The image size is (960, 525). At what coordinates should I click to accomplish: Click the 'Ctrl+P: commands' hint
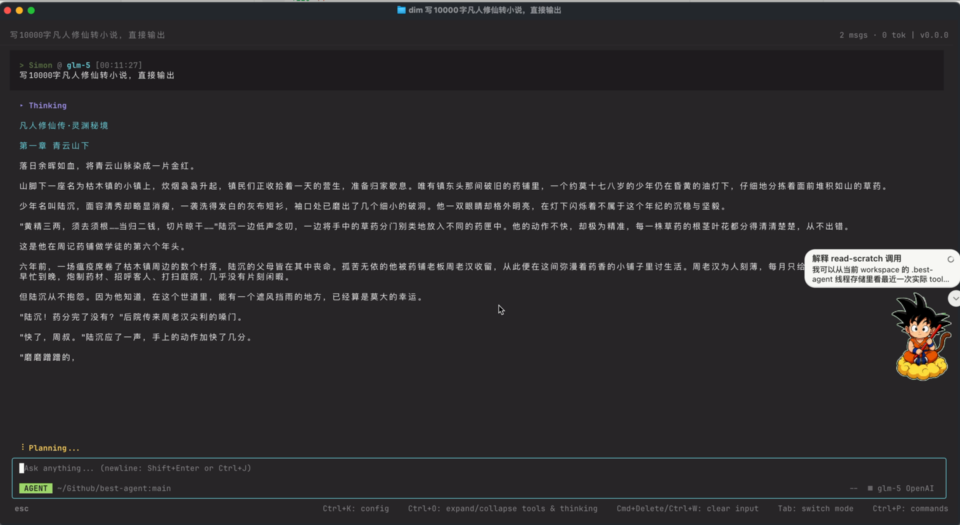[x=910, y=508]
